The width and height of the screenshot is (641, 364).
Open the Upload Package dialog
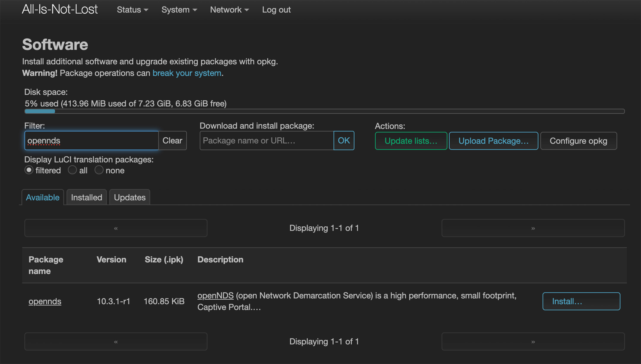[x=493, y=141]
